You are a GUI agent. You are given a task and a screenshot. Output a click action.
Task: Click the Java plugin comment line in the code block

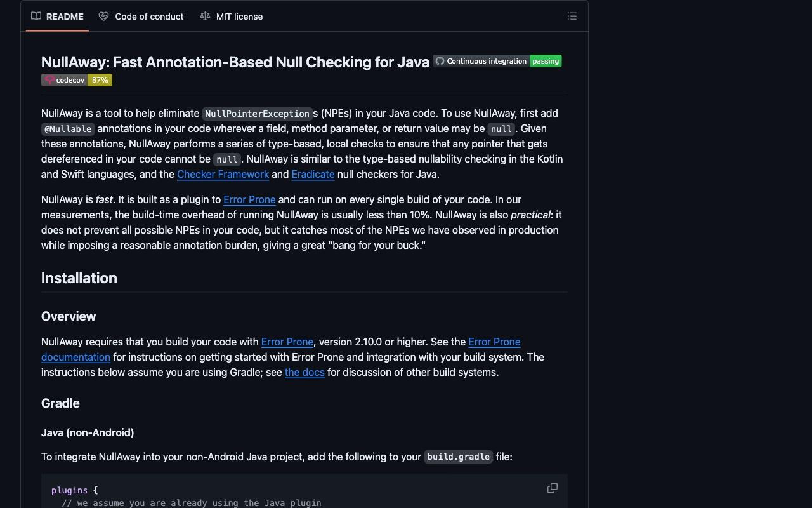[192, 503]
